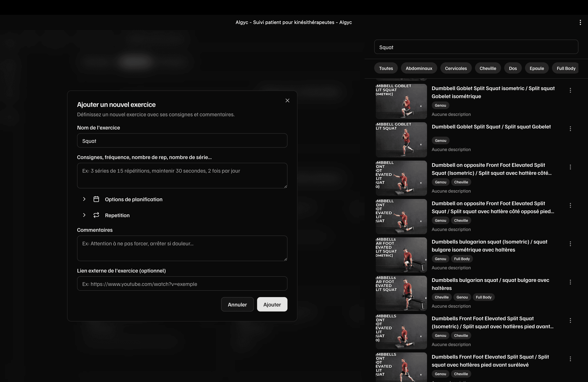This screenshot has width=588, height=382.
Task: Filter exercises by Cheville
Action: [487, 68]
